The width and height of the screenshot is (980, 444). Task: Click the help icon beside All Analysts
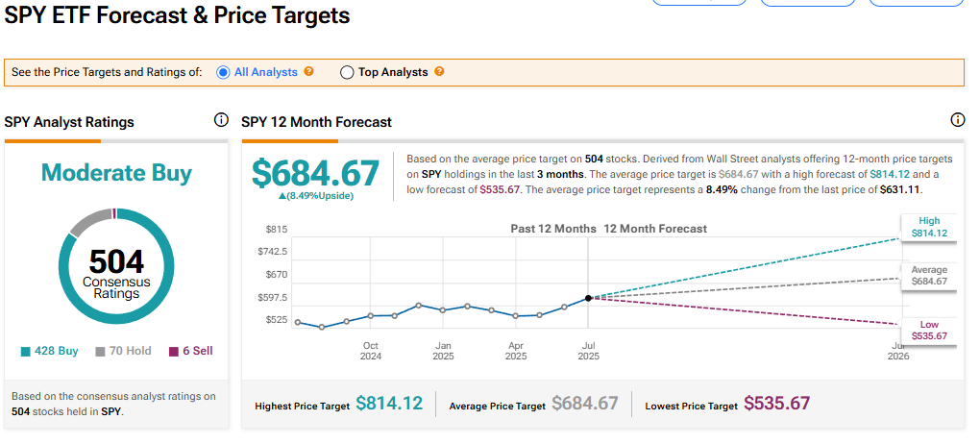[x=309, y=72]
